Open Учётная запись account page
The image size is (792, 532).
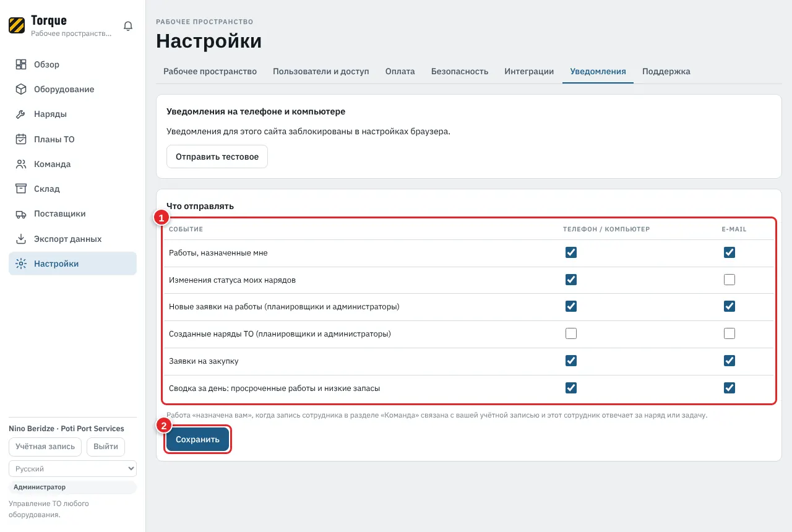tap(45, 447)
